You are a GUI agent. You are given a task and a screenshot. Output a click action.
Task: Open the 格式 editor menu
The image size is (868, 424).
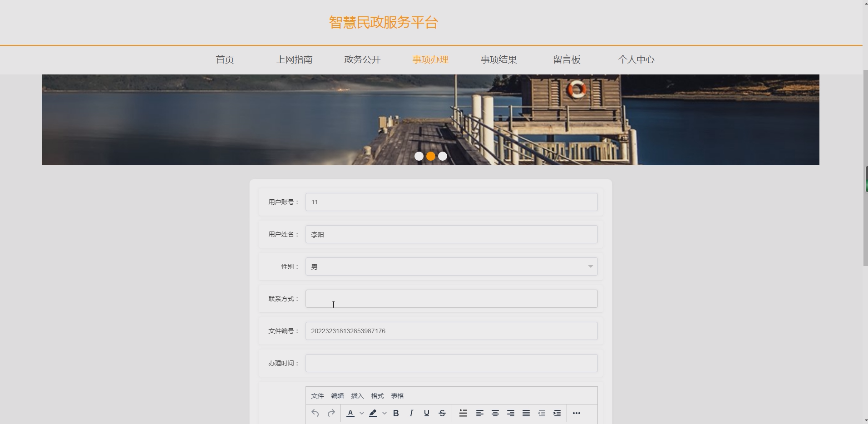(x=377, y=396)
